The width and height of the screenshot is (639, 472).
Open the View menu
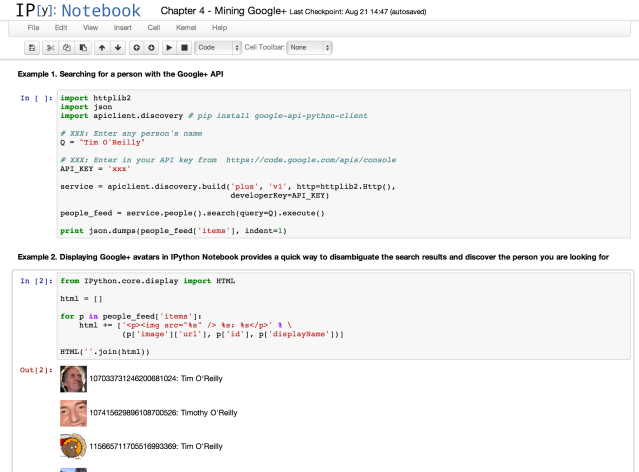[x=90, y=28]
